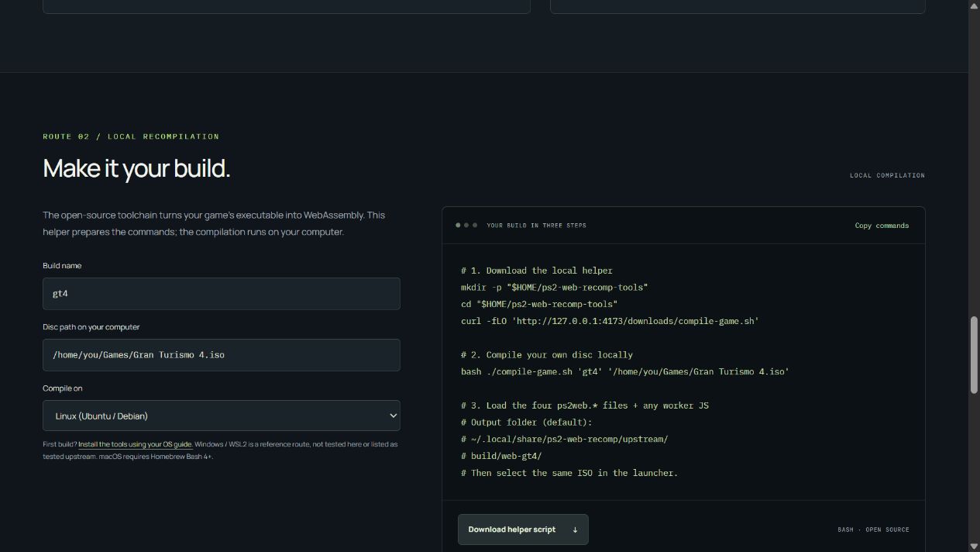This screenshot has height=552, width=980.
Task: Click the Compile on label
Action: tap(62, 388)
